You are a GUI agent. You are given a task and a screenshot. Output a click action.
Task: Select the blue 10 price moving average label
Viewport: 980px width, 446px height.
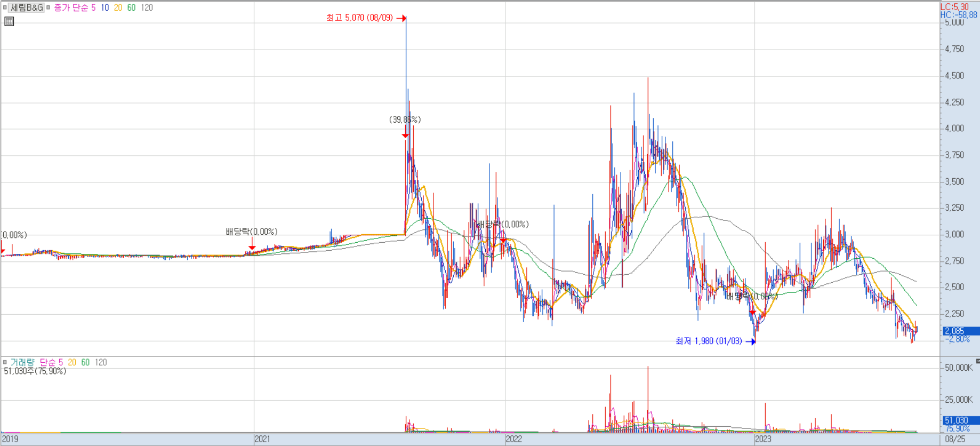pyautogui.click(x=105, y=7)
